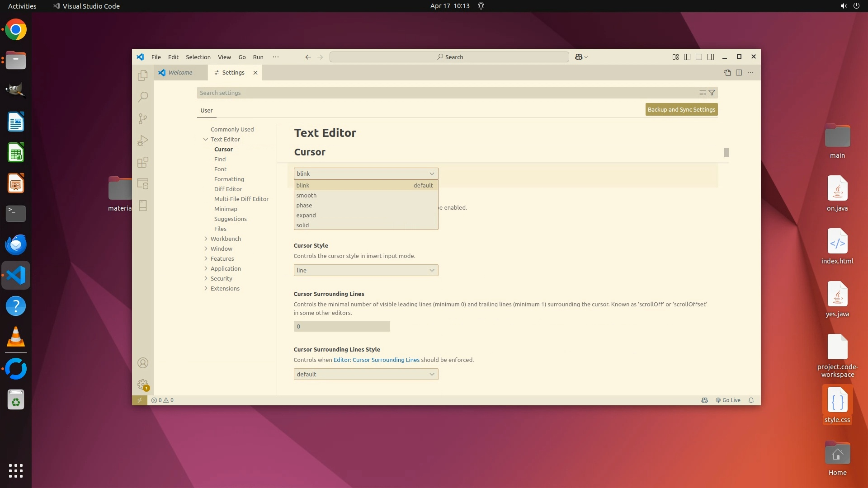868x488 pixels.
Task: Open the Accounts icon in activity bar
Action: (143, 363)
